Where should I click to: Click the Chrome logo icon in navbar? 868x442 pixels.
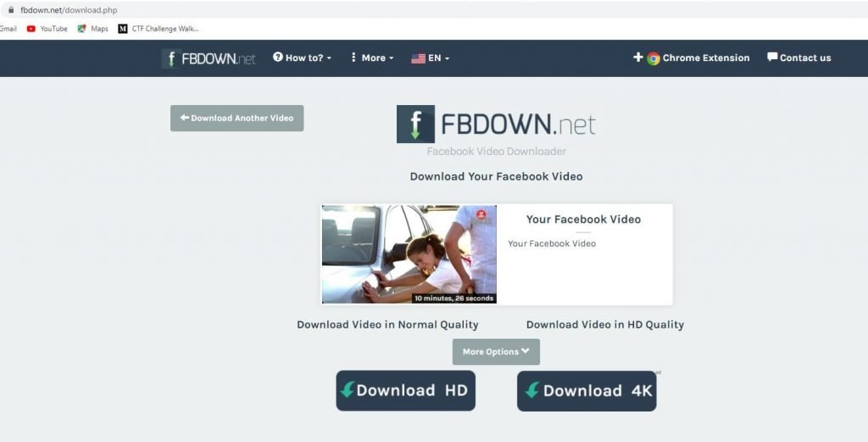[x=654, y=58]
